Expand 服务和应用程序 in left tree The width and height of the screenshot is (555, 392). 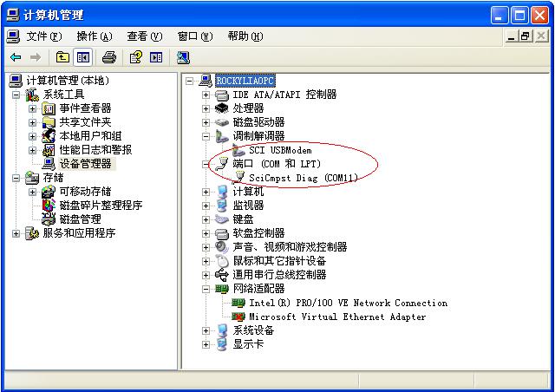click(16, 233)
